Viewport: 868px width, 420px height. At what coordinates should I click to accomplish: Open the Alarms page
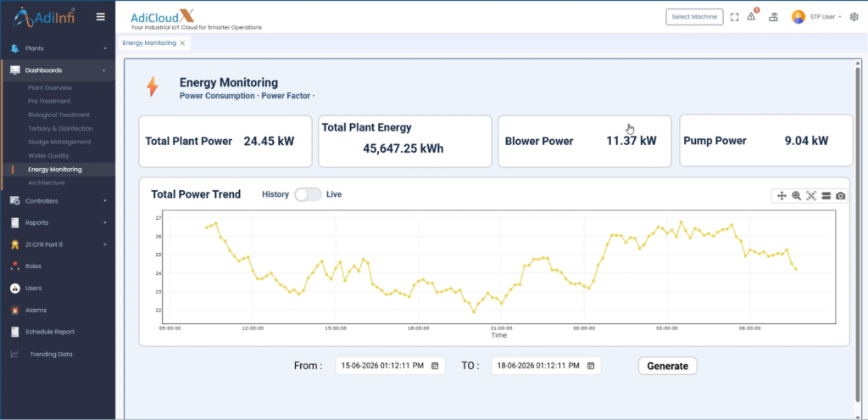[x=36, y=311]
